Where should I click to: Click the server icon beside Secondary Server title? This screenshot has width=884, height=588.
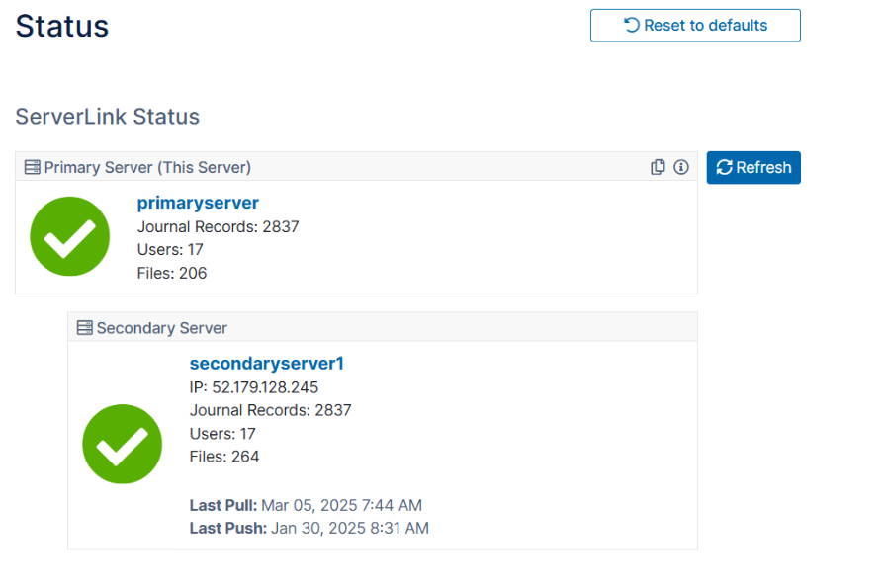[x=85, y=327]
